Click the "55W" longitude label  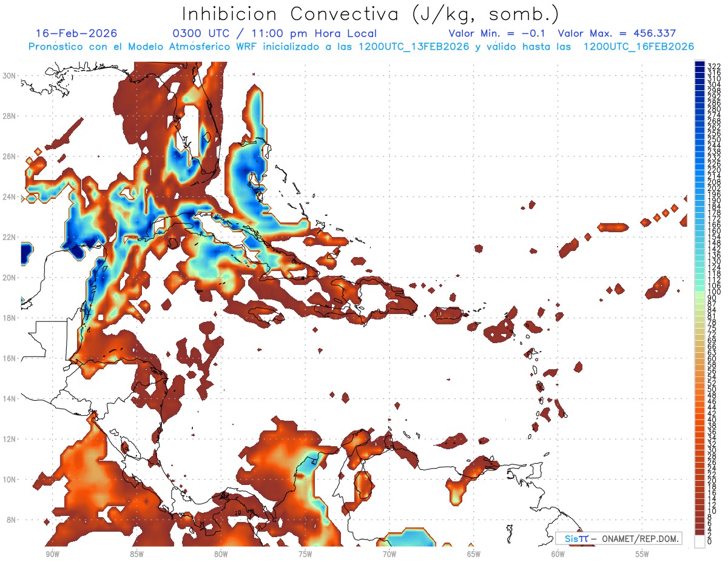pyautogui.click(x=642, y=554)
